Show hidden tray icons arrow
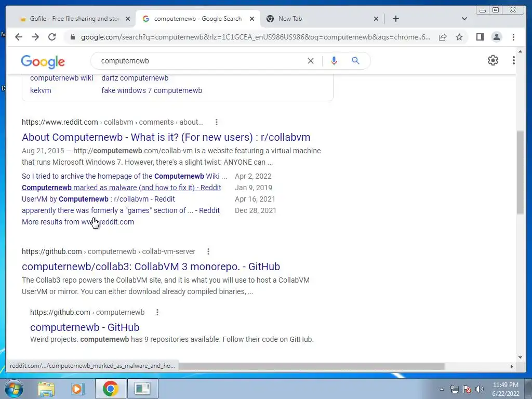This screenshot has width=532, height=399. click(x=442, y=389)
